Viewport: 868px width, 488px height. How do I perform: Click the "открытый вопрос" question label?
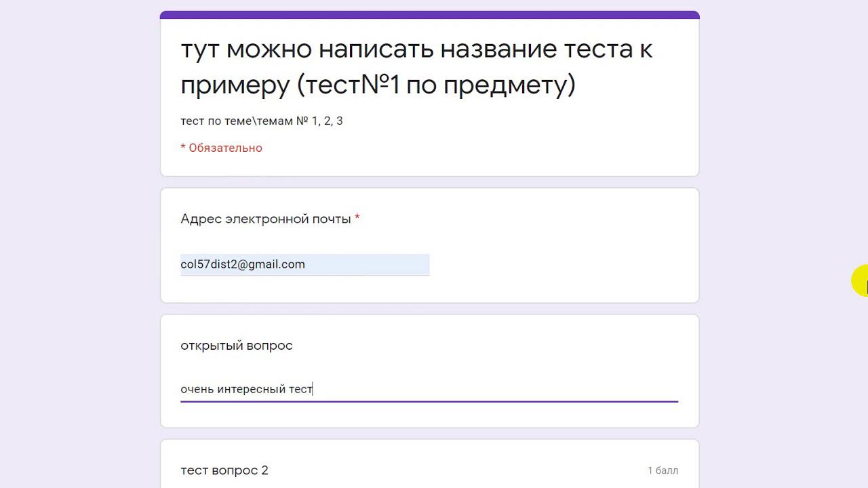click(236, 346)
